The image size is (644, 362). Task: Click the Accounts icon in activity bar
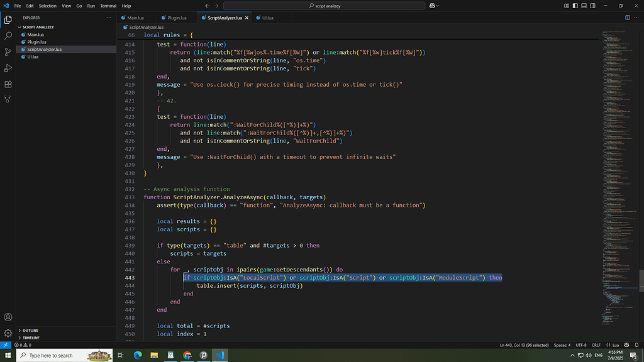pos(8,317)
